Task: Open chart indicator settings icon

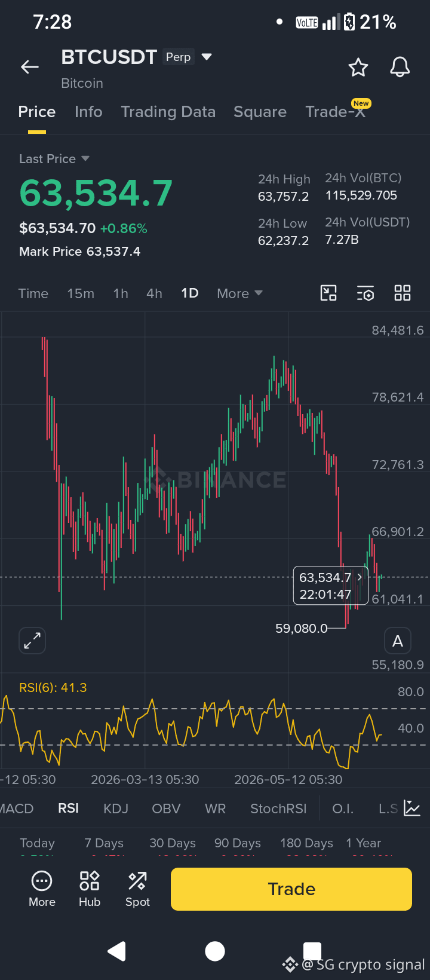Action: point(365,293)
